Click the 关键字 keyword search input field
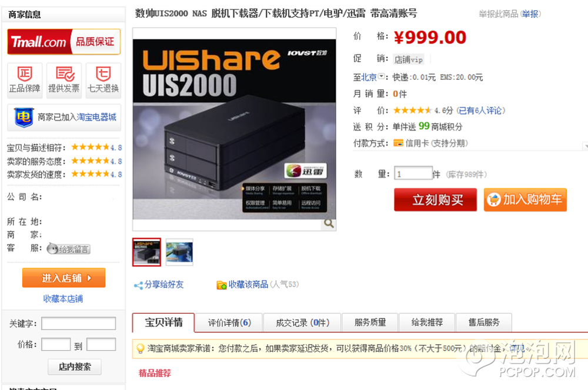Viewport: 588px width, 390px height. (x=78, y=323)
